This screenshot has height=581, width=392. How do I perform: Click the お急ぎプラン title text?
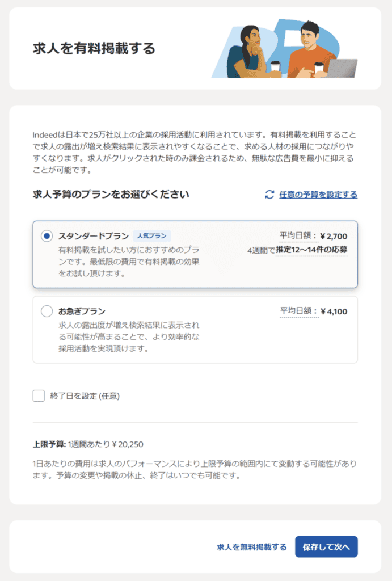pyautogui.click(x=82, y=311)
